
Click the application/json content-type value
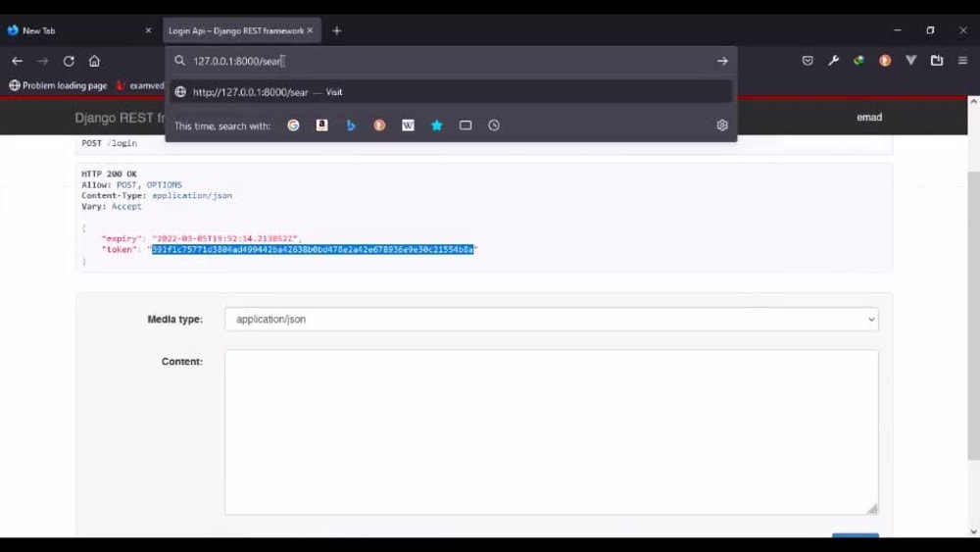point(192,196)
